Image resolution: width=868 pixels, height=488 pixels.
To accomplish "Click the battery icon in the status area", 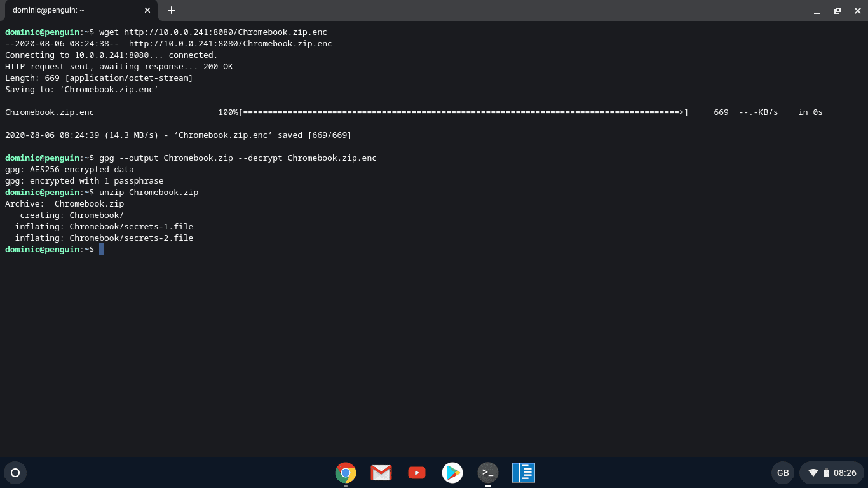I will tap(828, 473).
